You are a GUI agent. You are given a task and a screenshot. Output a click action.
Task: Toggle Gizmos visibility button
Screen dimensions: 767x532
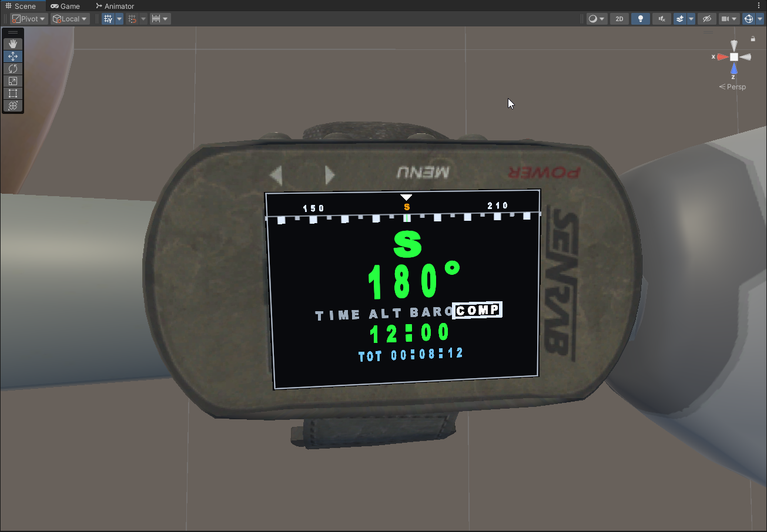[x=748, y=19]
